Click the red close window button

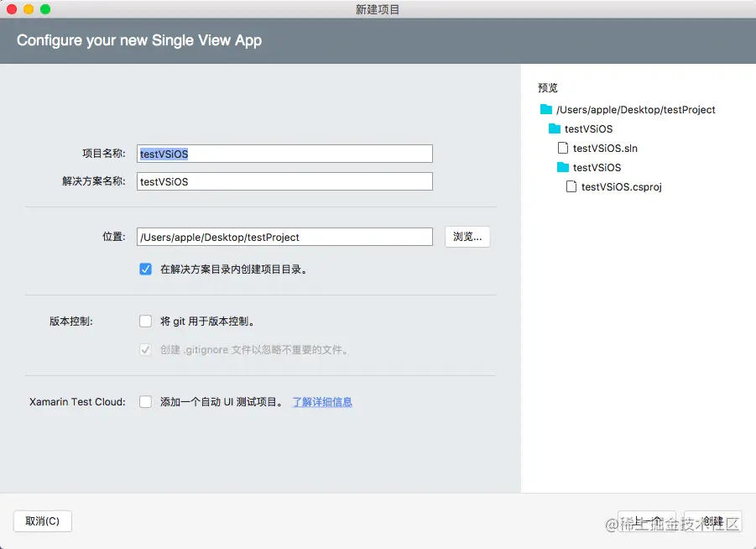(12, 9)
